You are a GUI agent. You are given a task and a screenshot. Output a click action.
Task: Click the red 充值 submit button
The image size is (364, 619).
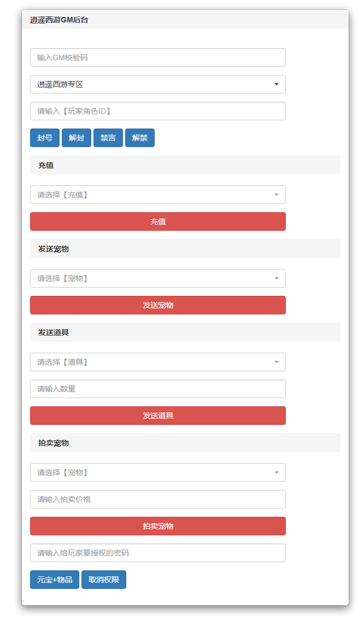[157, 221]
